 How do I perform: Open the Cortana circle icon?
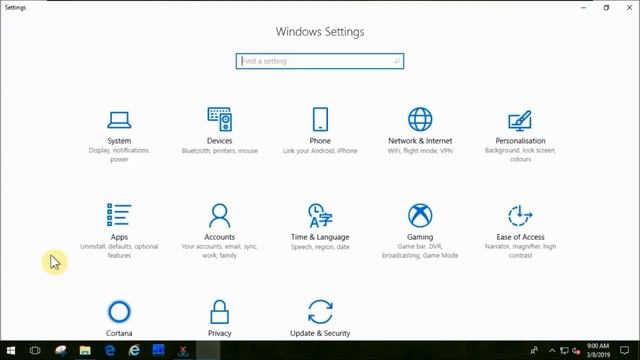click(119, 311)
